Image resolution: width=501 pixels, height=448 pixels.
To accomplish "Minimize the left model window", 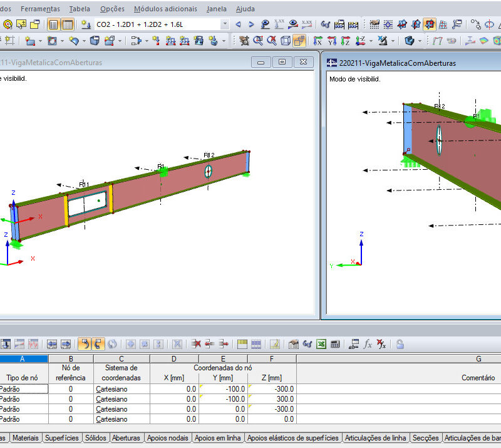I will (261, 61).
